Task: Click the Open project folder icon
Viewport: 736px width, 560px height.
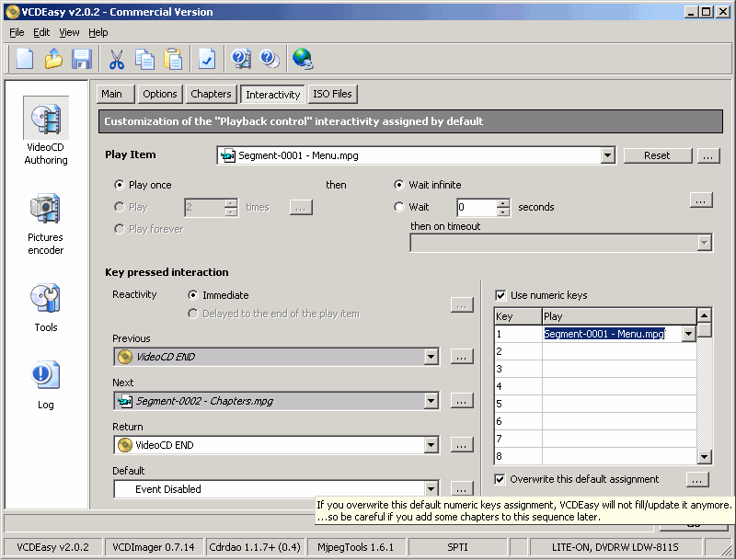Action: (53, 59)
